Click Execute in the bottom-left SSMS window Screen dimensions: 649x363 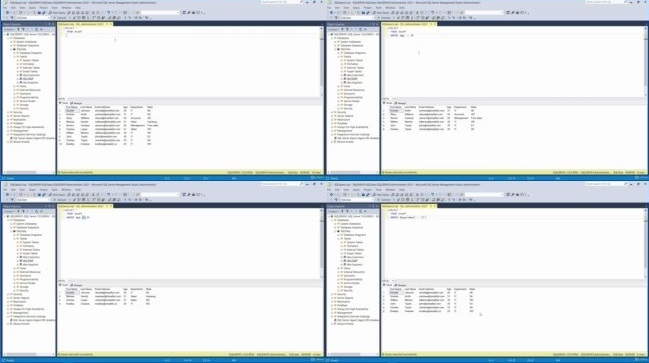60,200
